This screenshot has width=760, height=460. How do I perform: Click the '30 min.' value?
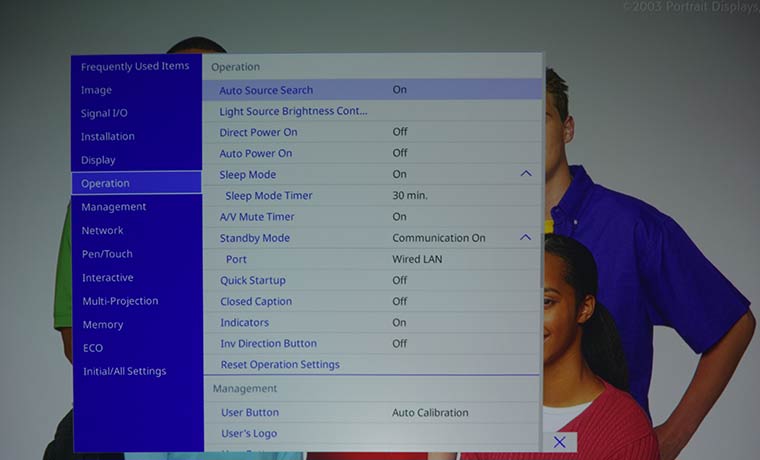[410, 195]
